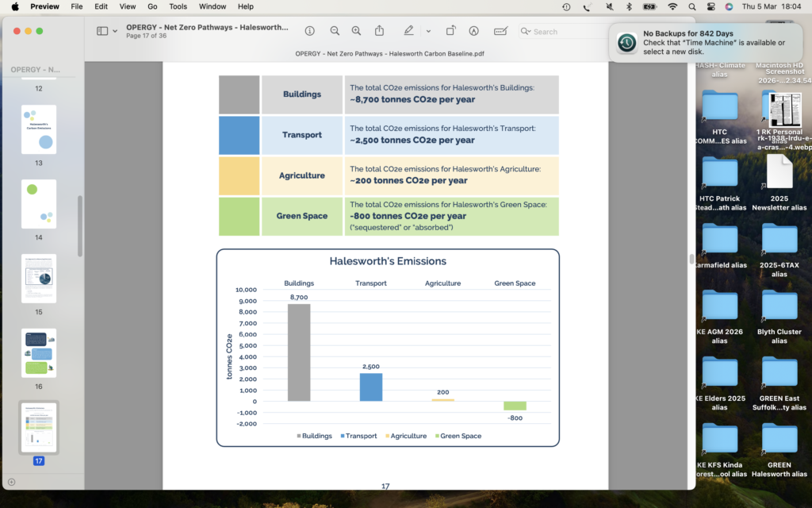
Task: Select the page 15 thumbnail
Action: (39, 278)
